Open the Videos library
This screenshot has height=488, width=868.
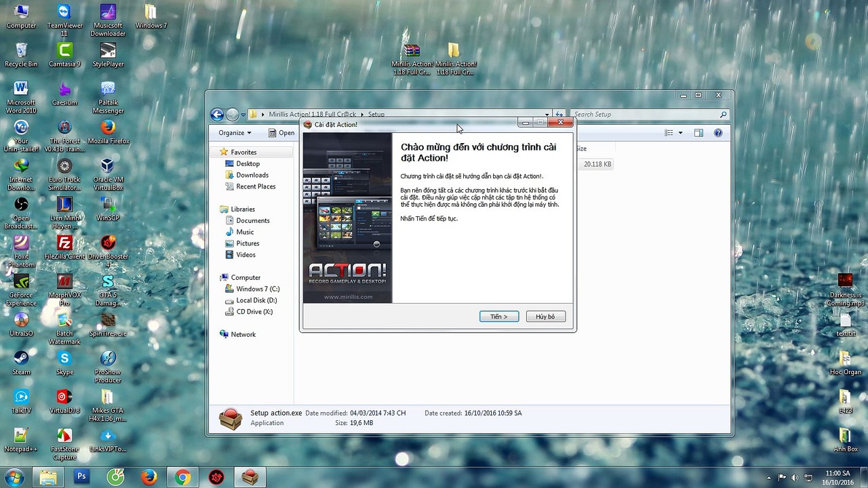(x=245, y=255)
